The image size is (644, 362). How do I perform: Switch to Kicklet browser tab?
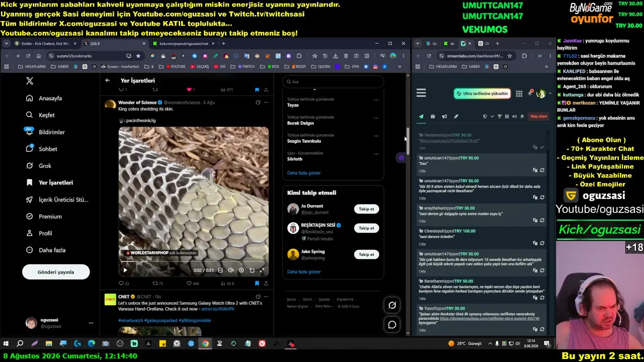(44, 44)
